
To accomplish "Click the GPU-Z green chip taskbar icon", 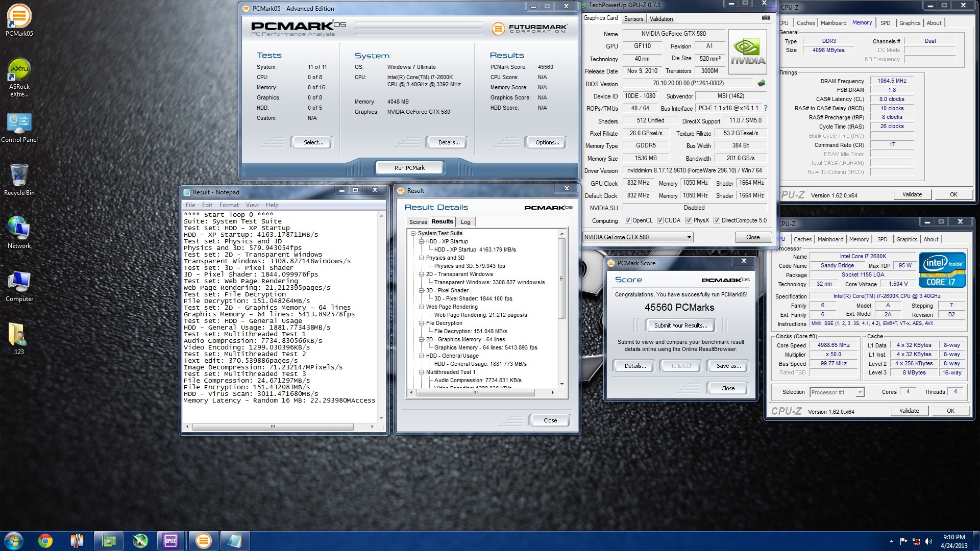I will coord(108,541).
